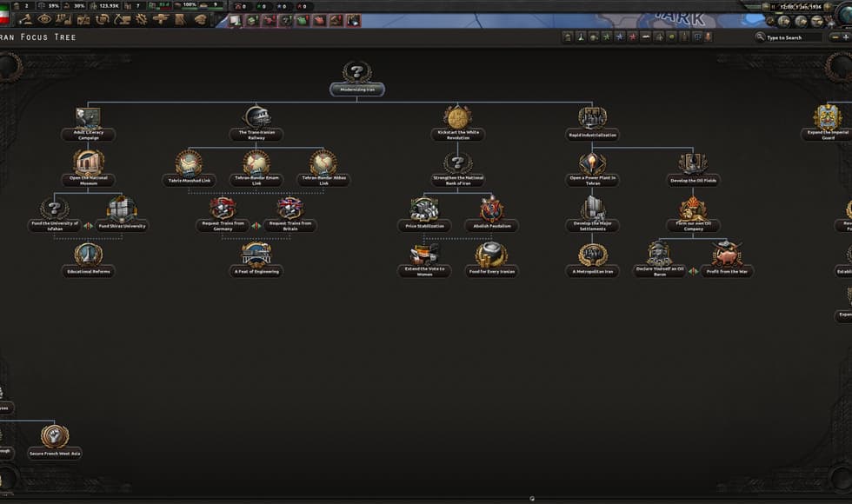Click the date 1 Jan 1936 display

[801, 7]
